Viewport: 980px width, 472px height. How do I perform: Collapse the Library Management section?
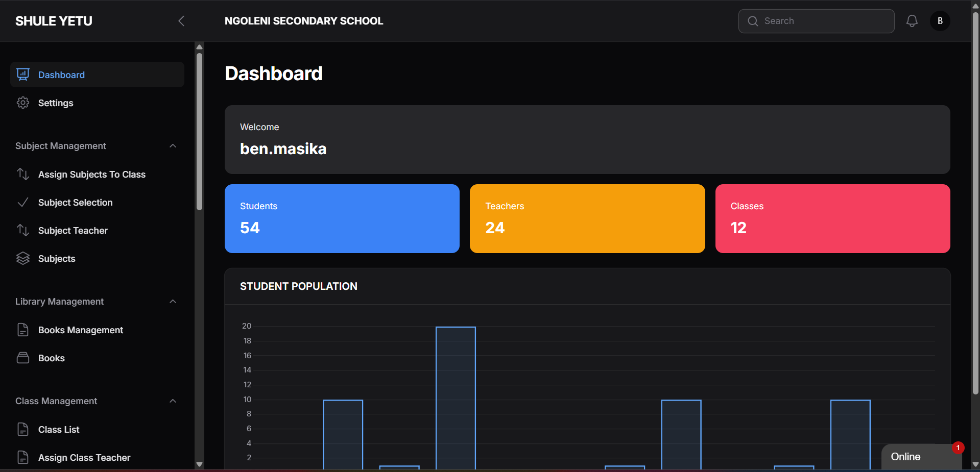click(173, 302)
